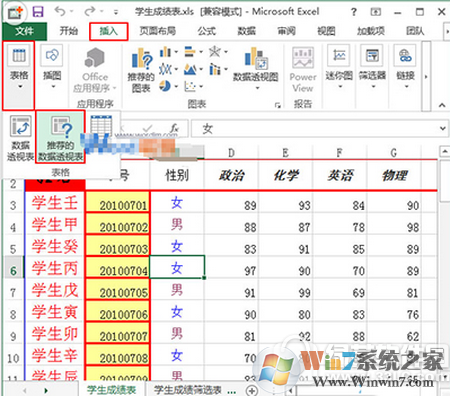The height and width of the screenshot is (396, 450).
Task: Switch to the 加载项 Add-ins tab
Action: [x=371, y=31]
